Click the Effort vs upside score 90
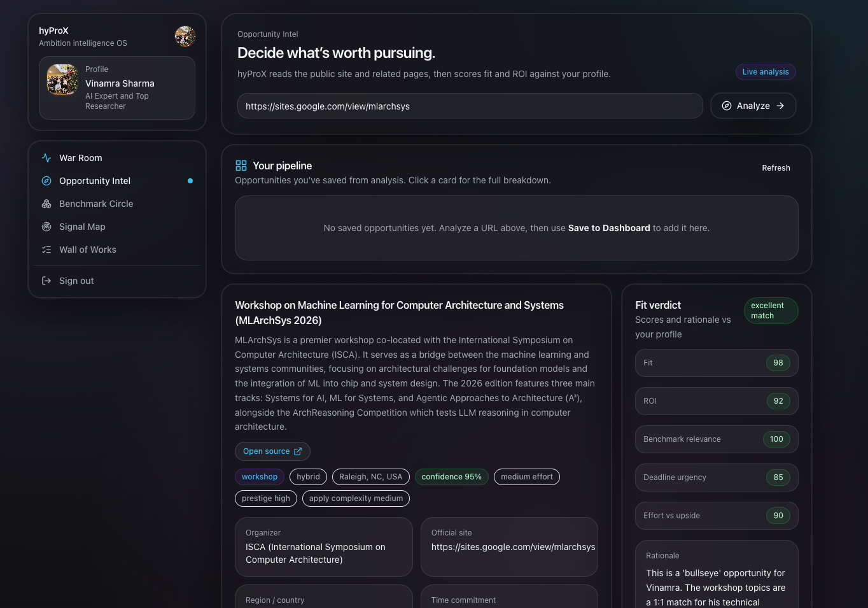Viewport: 868px width, 608px height. pos(778,516)
